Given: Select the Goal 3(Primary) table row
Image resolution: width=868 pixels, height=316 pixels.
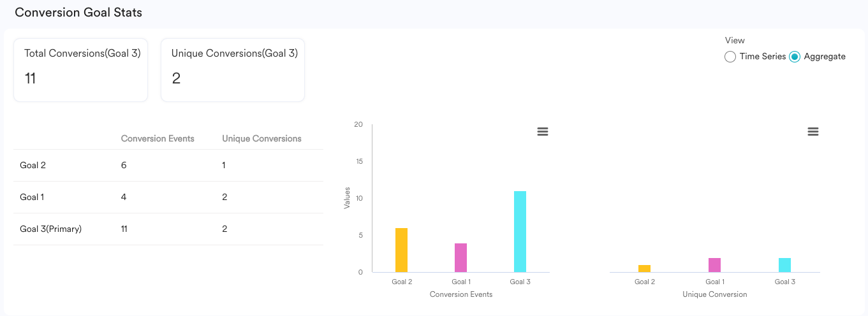Looking at the screenshot, I should 168,229.
